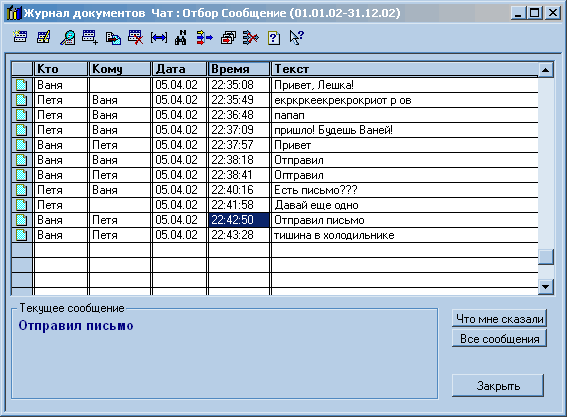The height and width of the screenshot is (417, 567).
Task: Click the selection filter colored-arrows icon
Action: 205,38
